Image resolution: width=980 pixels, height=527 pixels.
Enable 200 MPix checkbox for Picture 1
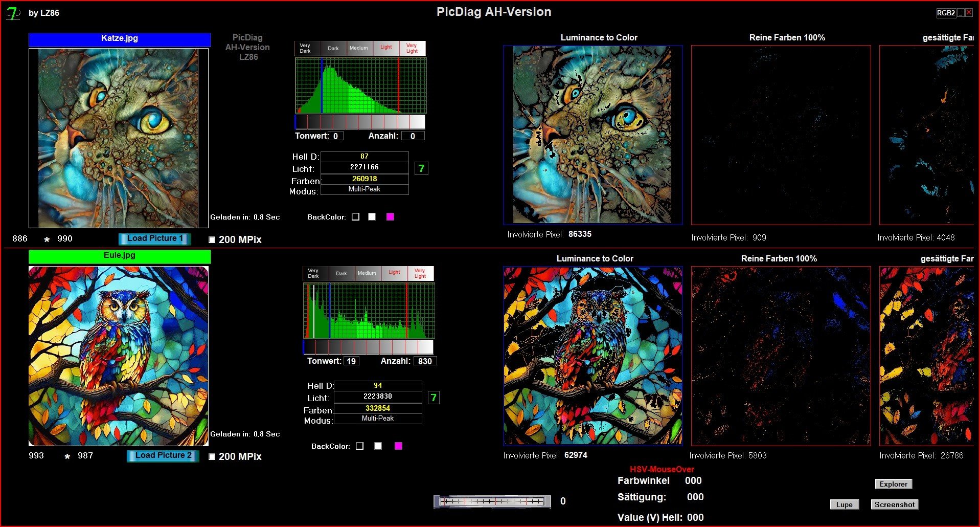click(212, 240)
